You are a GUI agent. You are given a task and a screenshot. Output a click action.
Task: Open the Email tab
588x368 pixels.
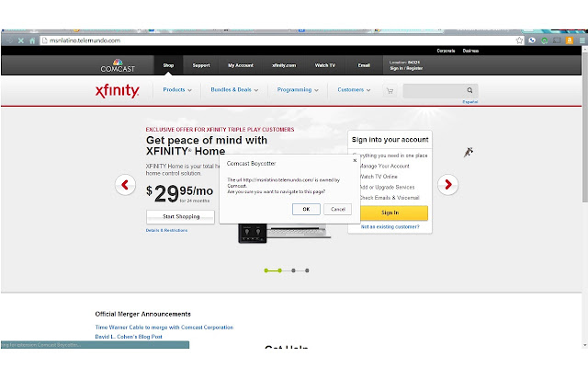click(364, 65)
